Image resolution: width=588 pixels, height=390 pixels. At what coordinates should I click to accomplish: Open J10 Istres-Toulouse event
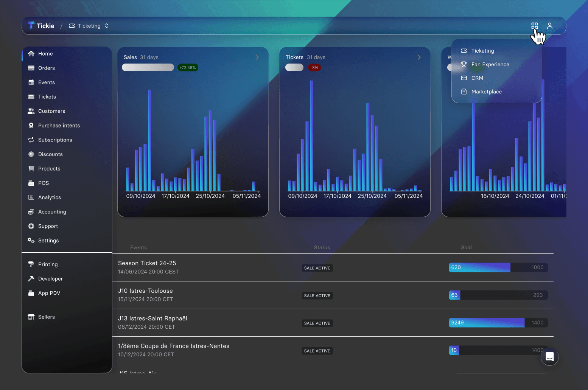pos(145,291)
